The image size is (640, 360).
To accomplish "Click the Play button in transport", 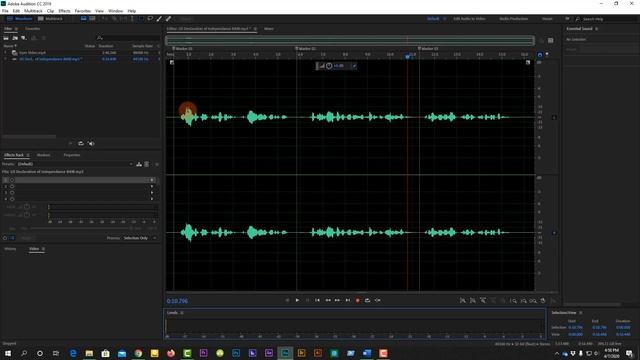I will point(297,300).
